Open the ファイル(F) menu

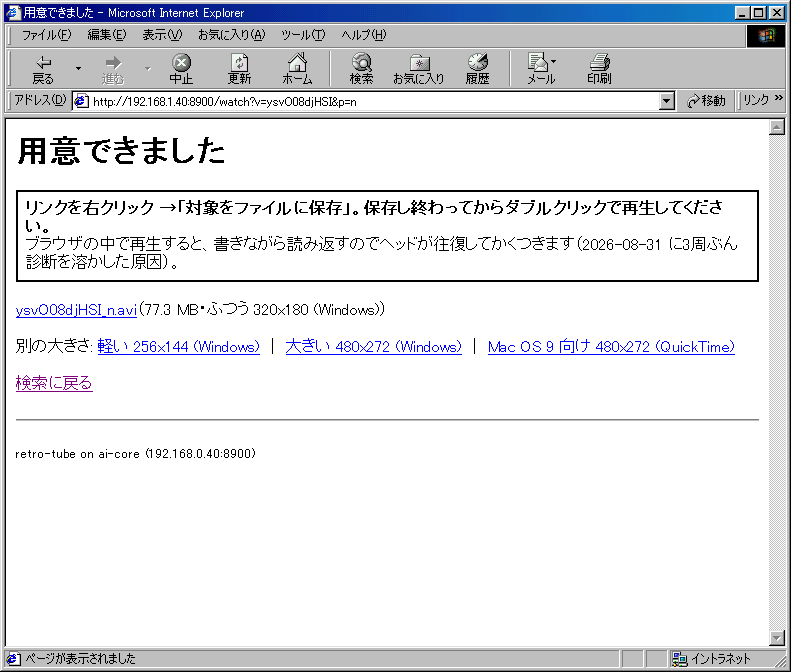(x=46, y=35)
